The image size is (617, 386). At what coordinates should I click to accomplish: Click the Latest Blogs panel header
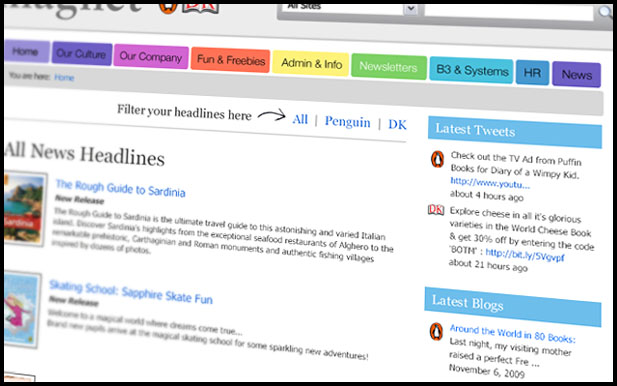(x=513, y=306)
